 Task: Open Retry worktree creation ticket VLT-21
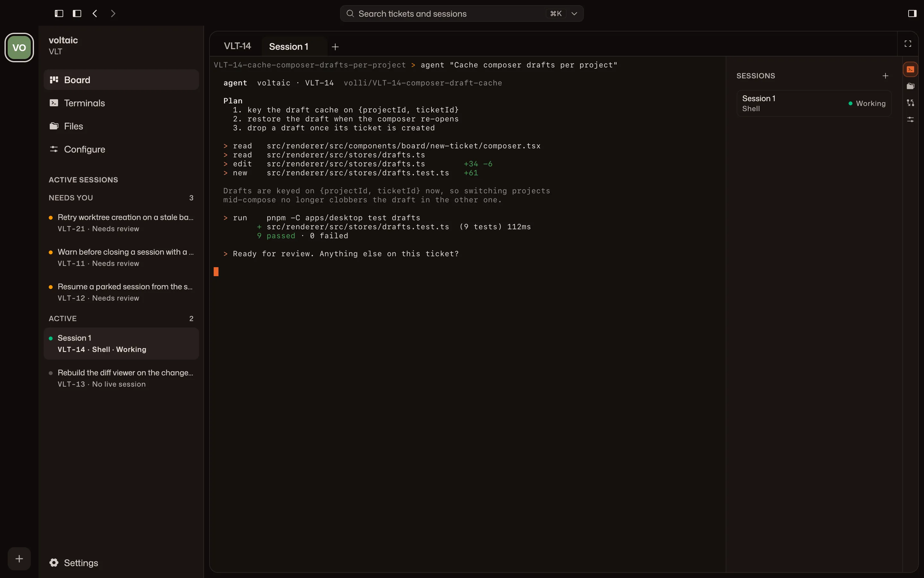(121, 223)
